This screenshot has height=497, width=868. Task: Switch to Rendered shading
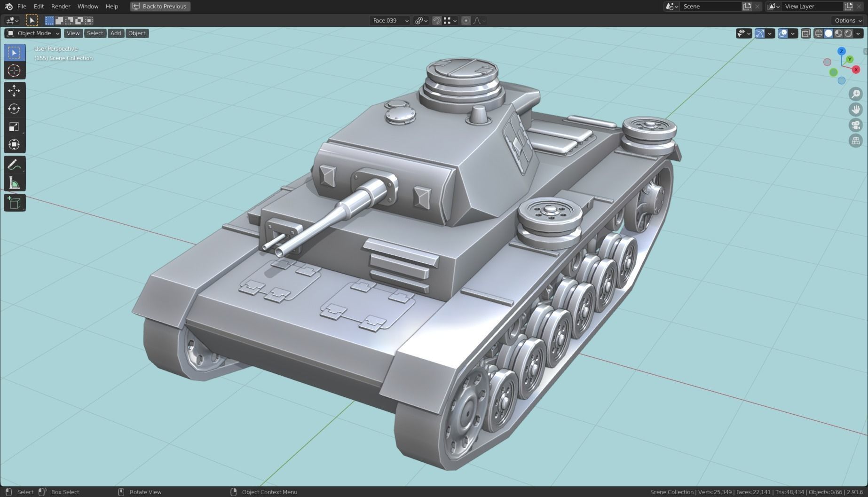848,33
